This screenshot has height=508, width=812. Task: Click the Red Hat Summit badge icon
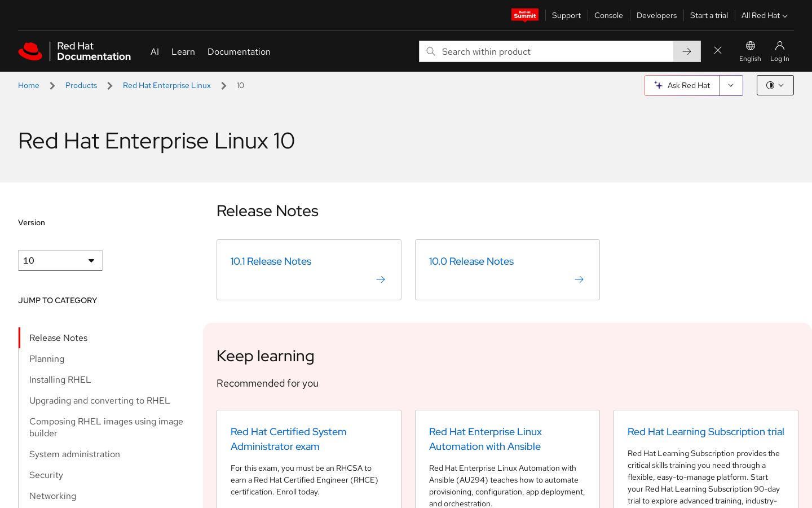tap(525, 15)
